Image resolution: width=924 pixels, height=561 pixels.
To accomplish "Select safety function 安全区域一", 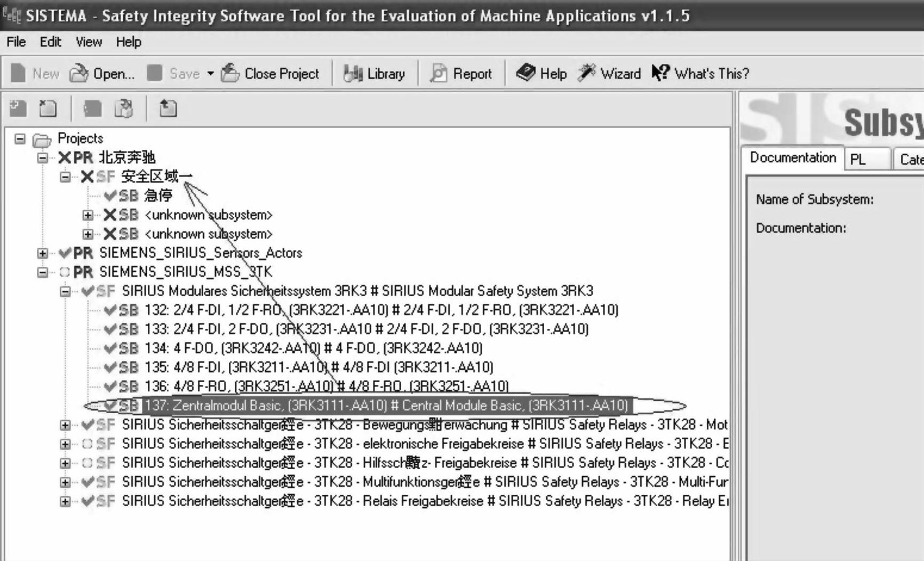I will click(x=157, y=177).
